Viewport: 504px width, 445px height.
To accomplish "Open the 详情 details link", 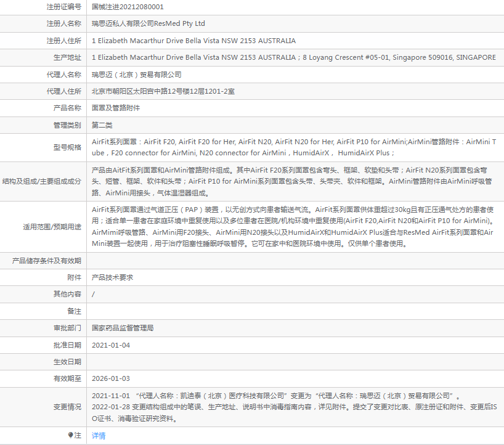I will pyautogui.click(x=99, y=435).
